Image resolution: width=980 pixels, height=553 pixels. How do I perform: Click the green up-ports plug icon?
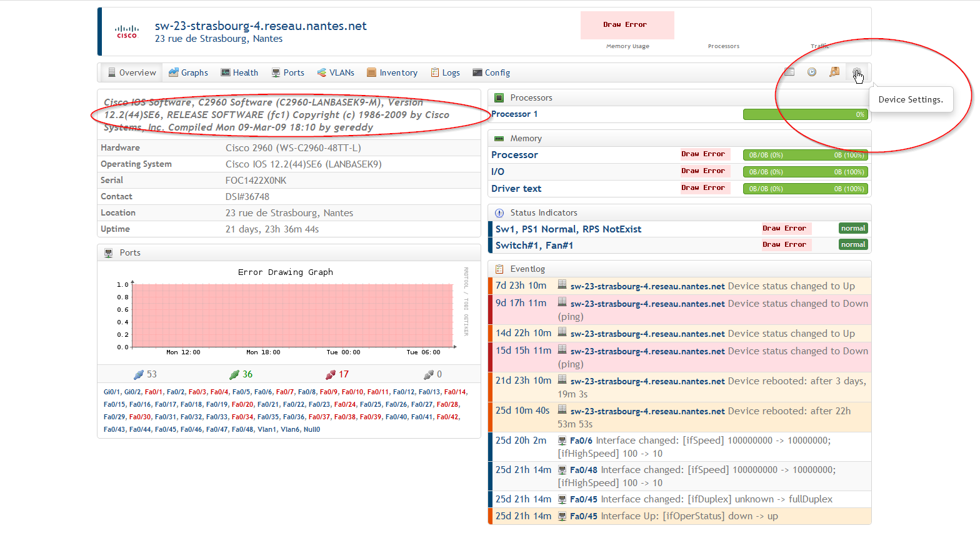[x=234, y=375]
